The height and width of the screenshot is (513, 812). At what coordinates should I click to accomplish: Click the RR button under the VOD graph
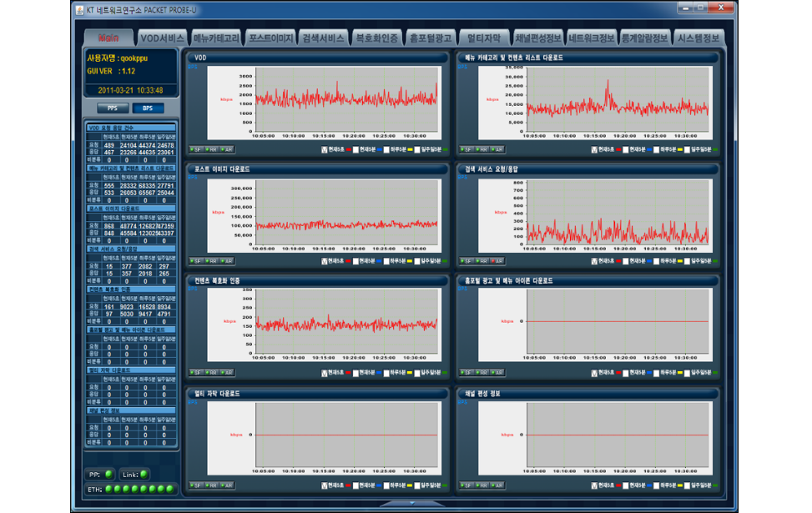click(212, 149)
